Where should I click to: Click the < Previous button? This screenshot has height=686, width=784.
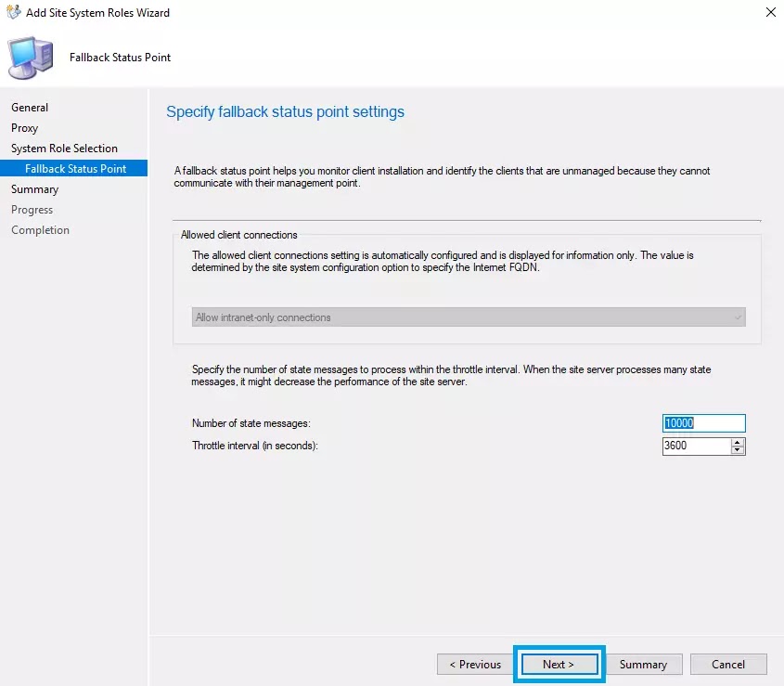point(475,665)
